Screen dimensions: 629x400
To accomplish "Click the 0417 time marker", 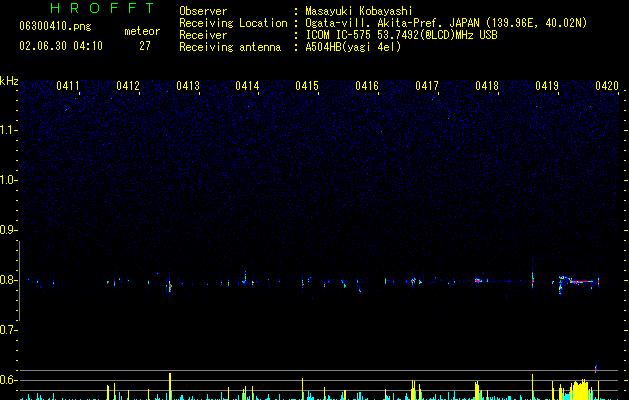I will click(x=427, y=86).
